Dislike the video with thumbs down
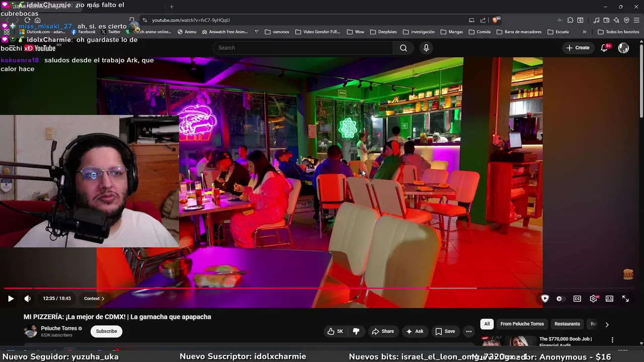 point(356,331)
